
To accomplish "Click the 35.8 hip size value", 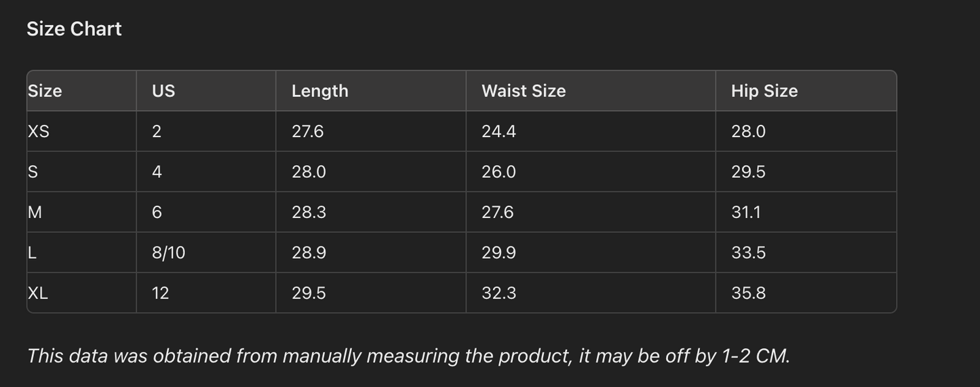I will point(748,293).
